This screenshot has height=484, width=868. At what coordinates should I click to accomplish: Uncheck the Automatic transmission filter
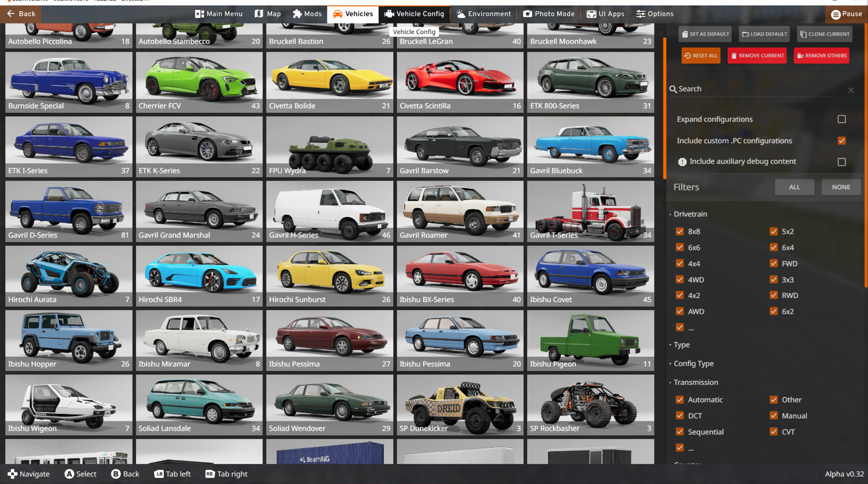(680, 400)
